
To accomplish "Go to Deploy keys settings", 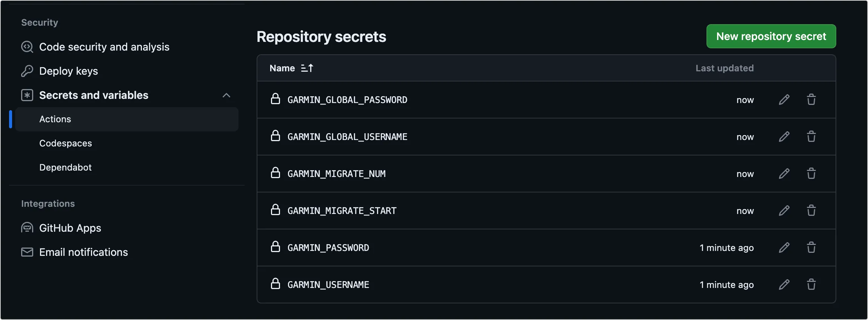I will coord(68,71).
